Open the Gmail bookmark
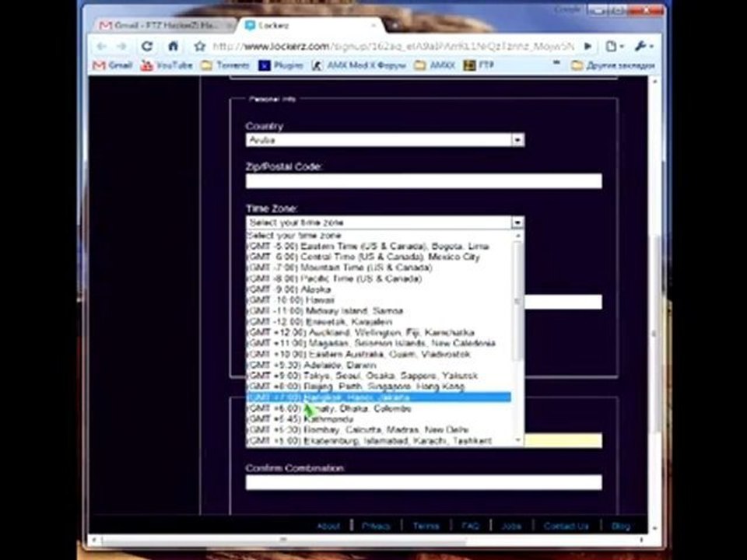The image size is (747, 560). point(113,65)
